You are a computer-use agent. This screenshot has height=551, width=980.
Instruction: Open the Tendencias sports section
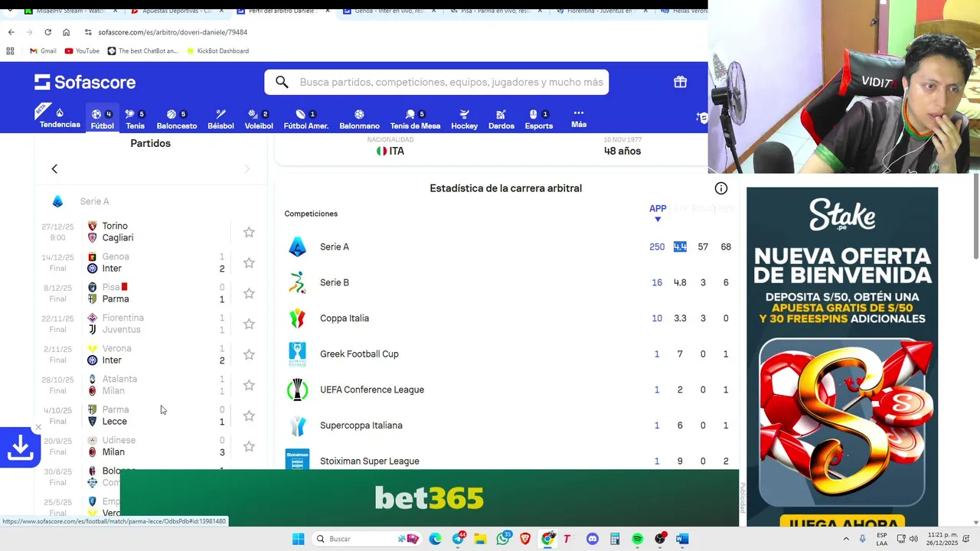pyautogui.click(x=60, y=118)
